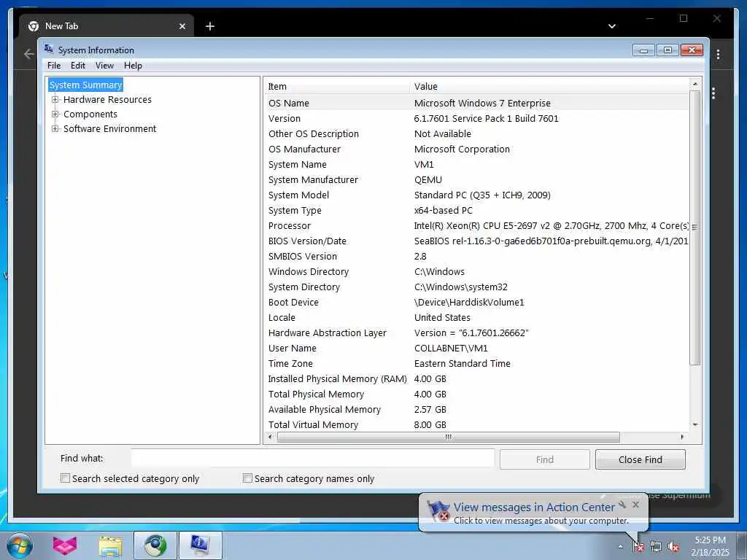747x560 pixels.
Task: Expand the Software Environment node
Action: (x=55, y=128)
